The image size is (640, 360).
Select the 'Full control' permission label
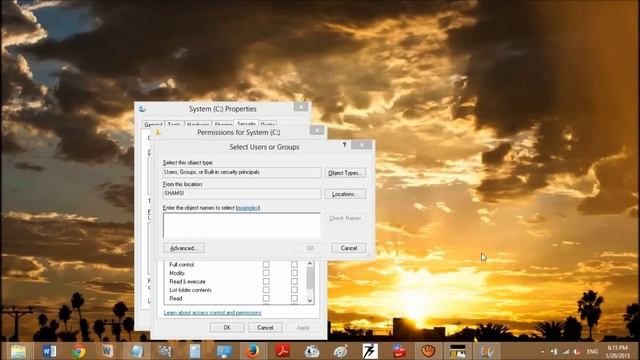point(182,264)
